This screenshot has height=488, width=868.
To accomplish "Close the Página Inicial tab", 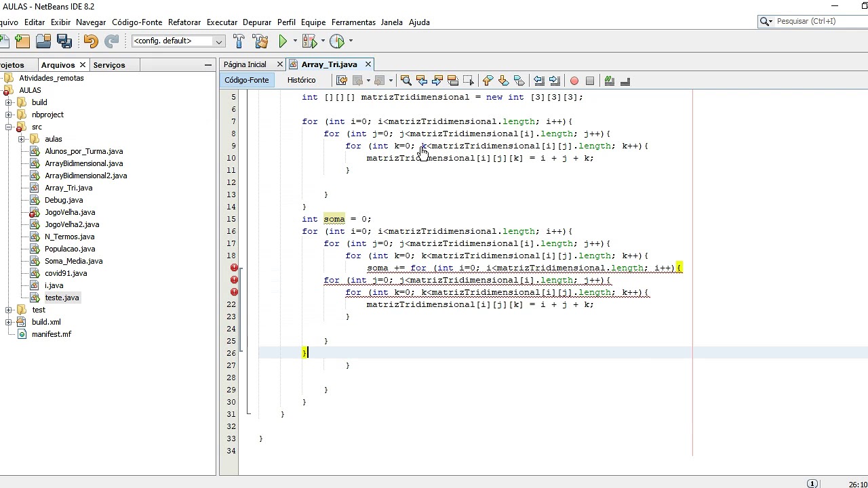I will 279,64.
